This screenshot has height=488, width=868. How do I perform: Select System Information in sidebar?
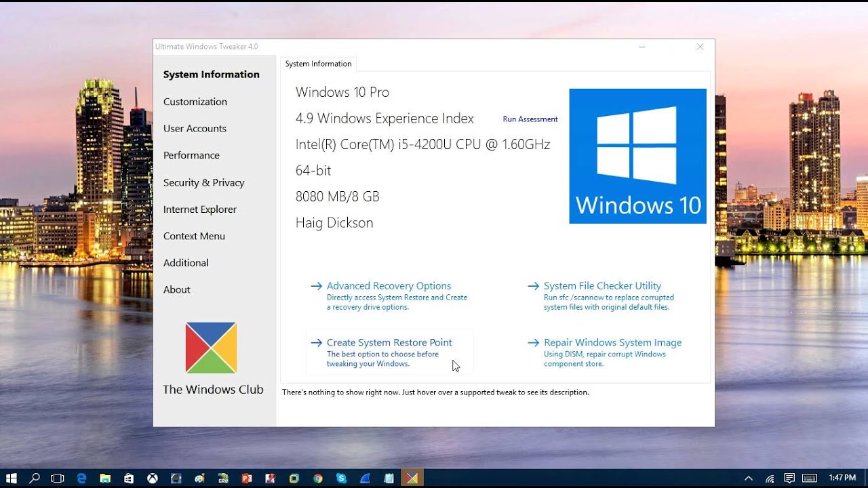click(211, 75)
